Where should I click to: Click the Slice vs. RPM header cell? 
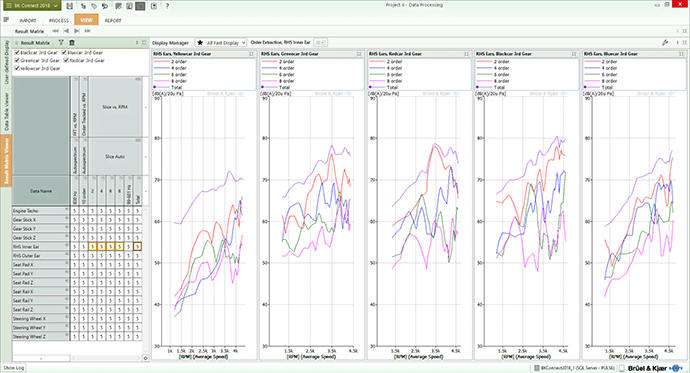(x=115, y=107)
